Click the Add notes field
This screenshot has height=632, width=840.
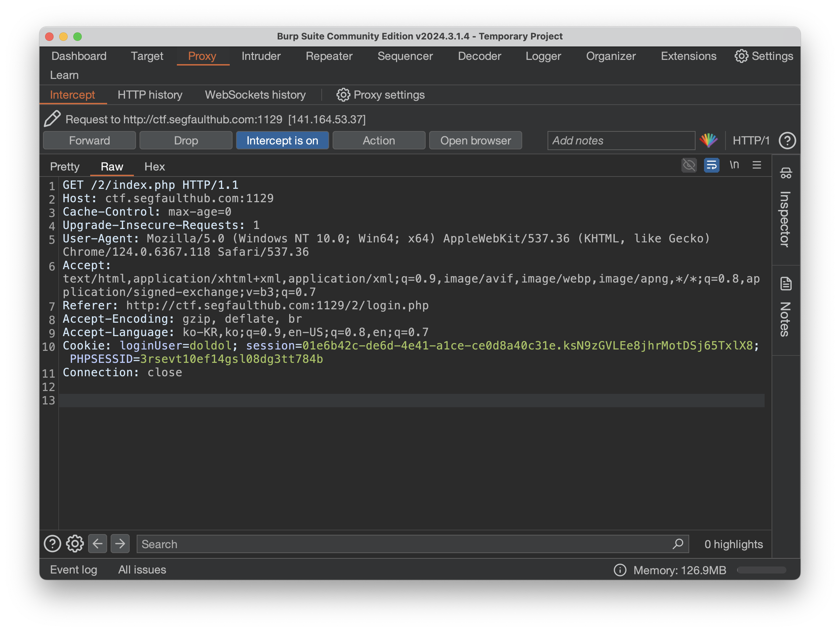pyautogui.click(x=621, y=141)
